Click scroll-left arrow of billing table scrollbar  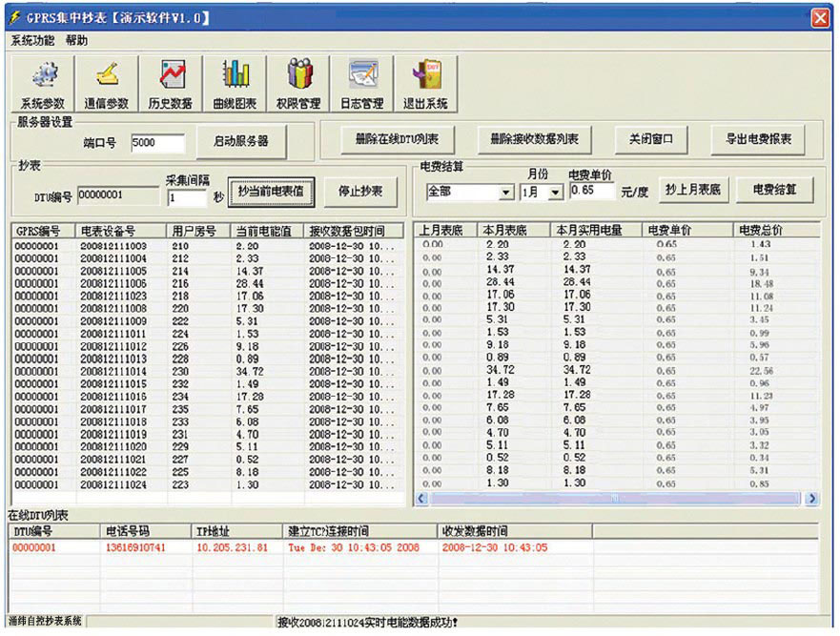(421, 499)
